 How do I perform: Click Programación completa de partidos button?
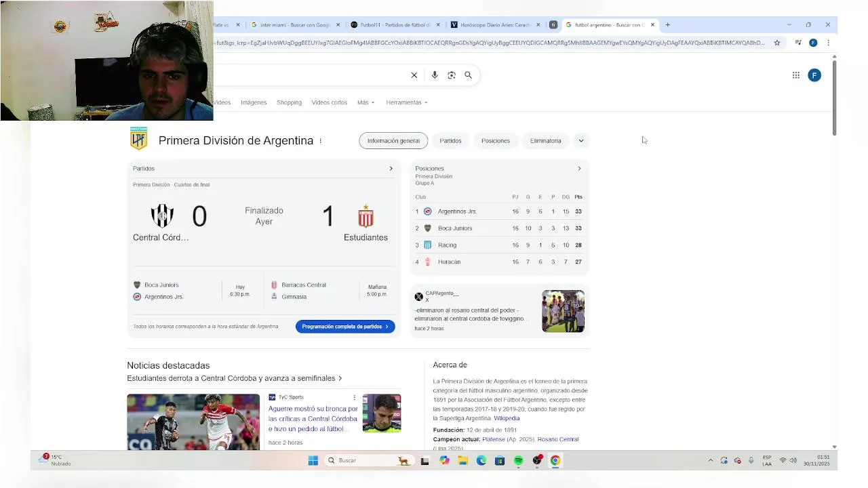[x=345, y=327]
